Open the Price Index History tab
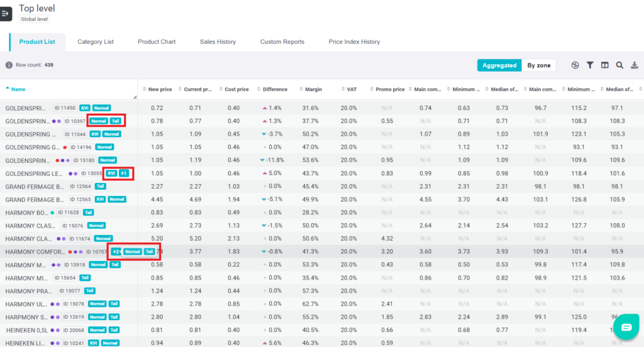 [x=354, y=42]
